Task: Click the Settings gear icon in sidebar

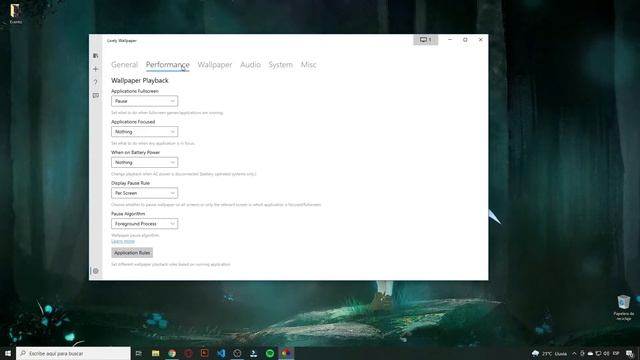Action: pos(96,271)
